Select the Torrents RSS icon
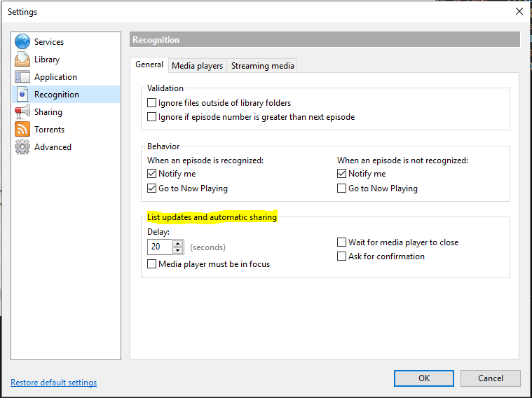 22,129
